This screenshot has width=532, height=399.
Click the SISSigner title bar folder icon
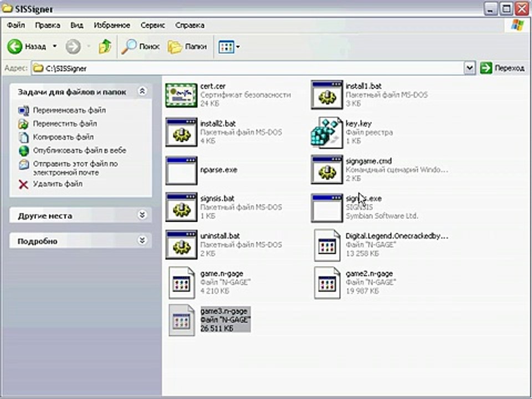click(7, 8)
